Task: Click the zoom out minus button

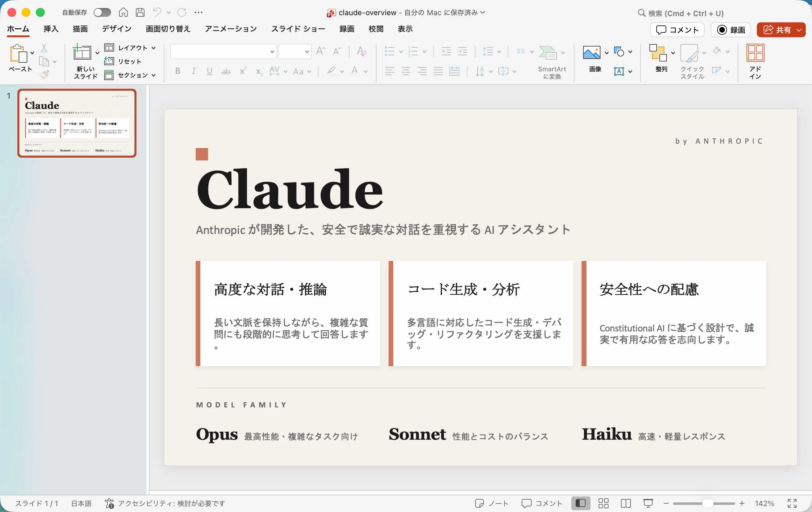Action: 666,503
